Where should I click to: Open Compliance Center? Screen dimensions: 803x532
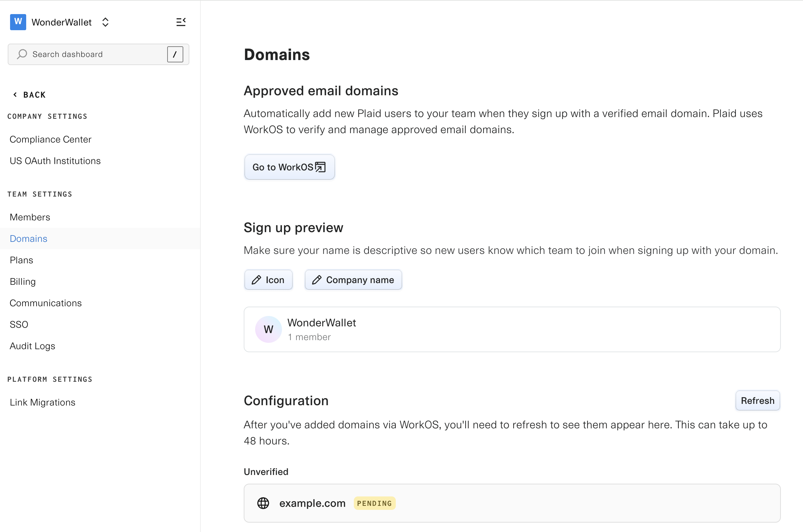tap(50, 140)
